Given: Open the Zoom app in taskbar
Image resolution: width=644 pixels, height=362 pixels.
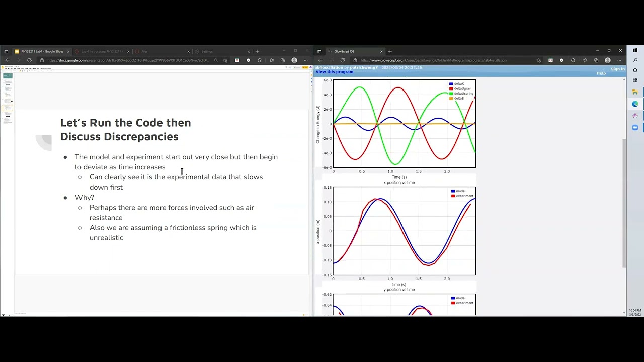Looking at the screenshot, I should (x=635, y=128).
